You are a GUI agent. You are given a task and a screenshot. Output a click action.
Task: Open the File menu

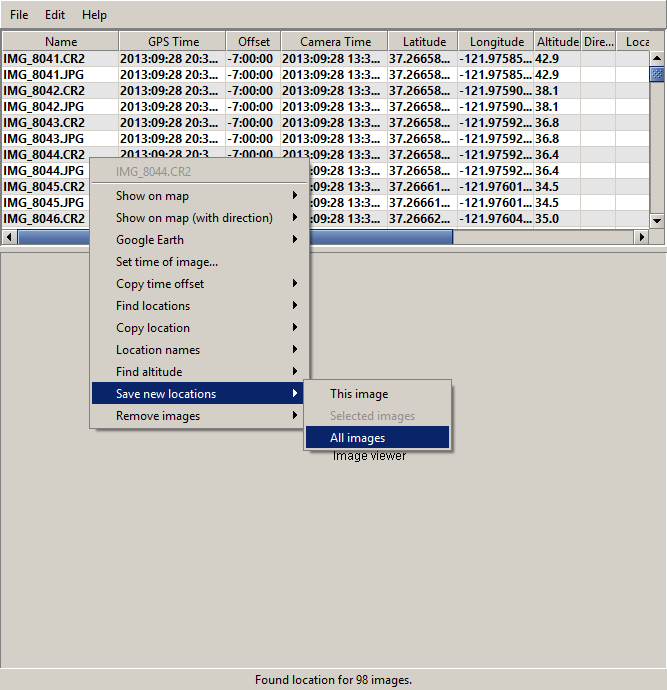pos(19,15)
